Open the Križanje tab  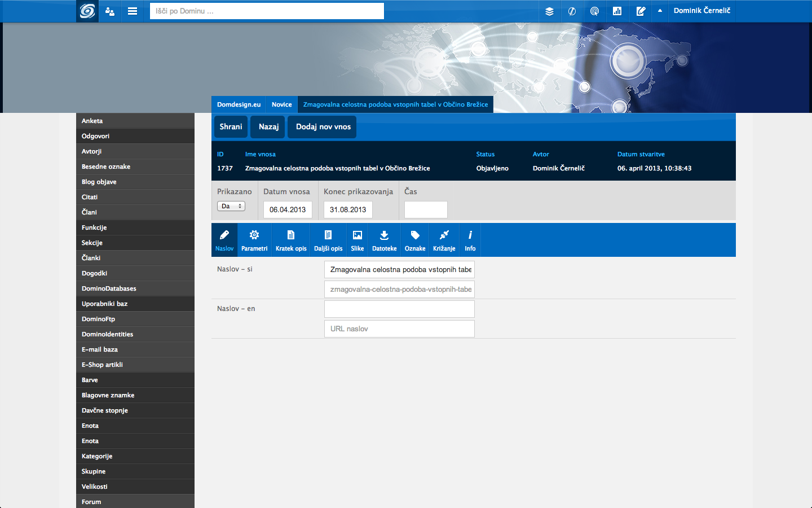pyautogui.click(x=444, y=240)
